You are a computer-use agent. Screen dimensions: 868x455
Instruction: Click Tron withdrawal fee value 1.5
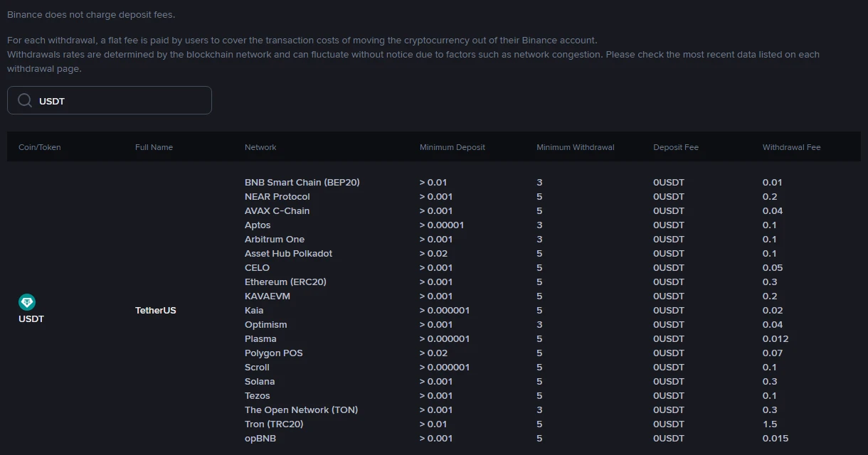click(770, 424)
